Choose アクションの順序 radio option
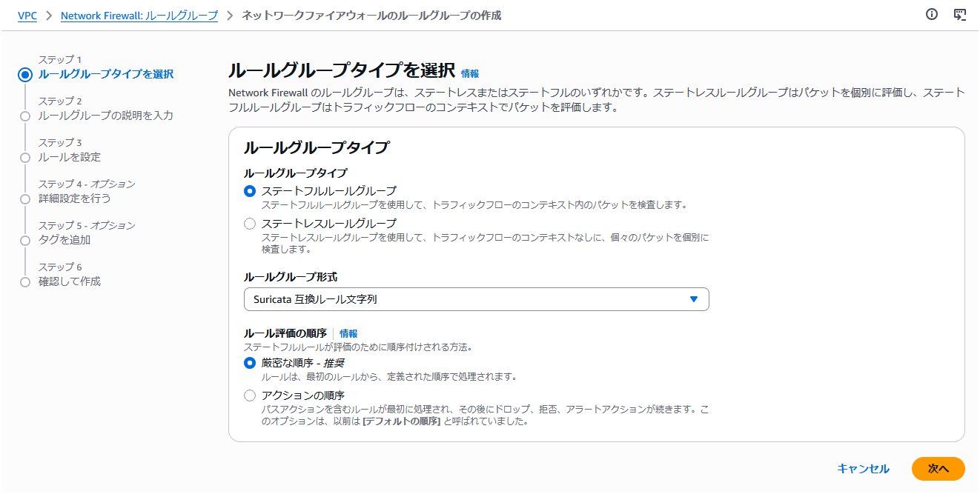980x494 pixels. pos(250,395)
